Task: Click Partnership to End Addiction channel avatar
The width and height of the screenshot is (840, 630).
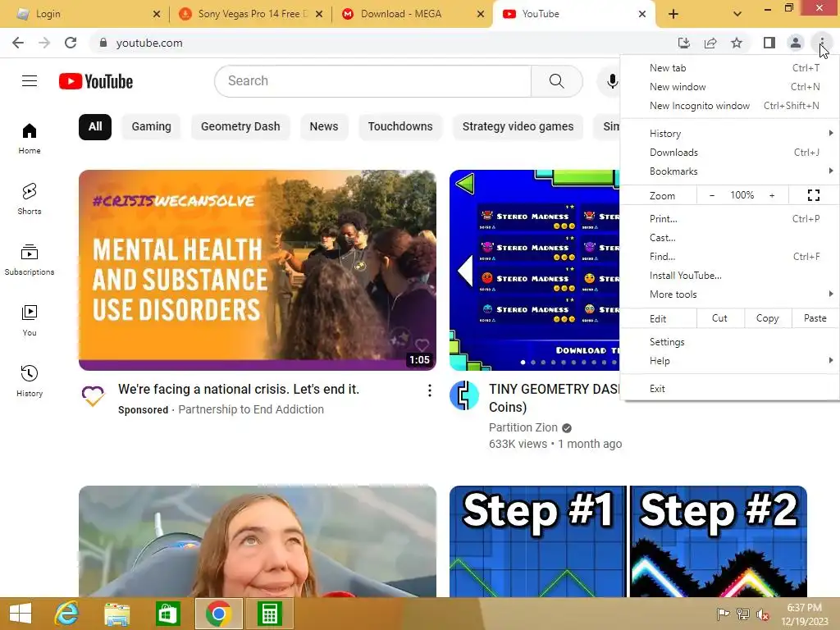Action: (x=93, y=396)
